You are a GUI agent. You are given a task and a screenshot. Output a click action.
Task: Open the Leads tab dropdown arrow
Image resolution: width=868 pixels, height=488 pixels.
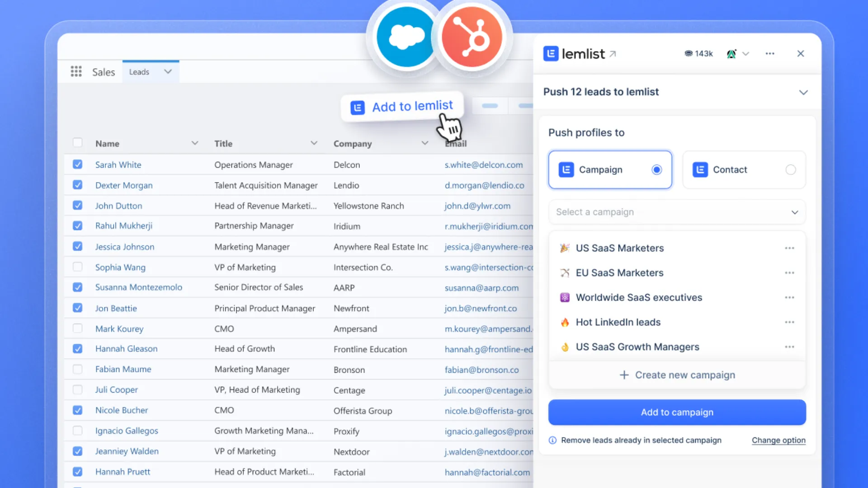pyautogui.click(x=168, y=72)
